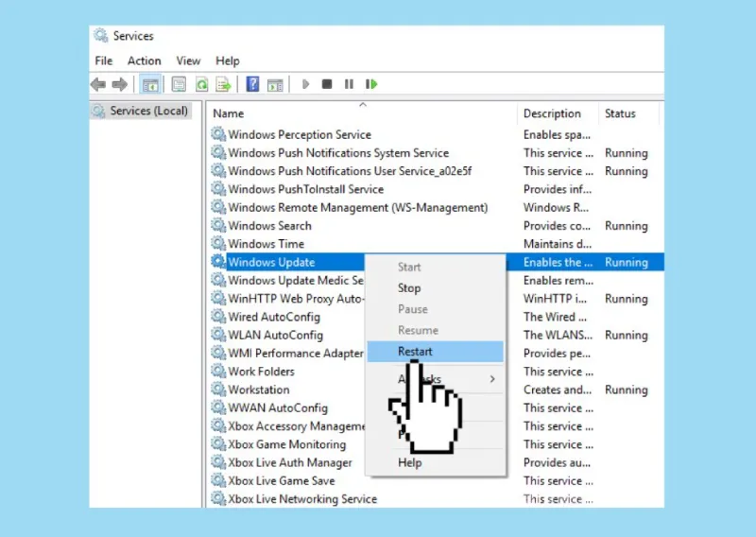The image size is (756, 537).
Task: Click the Back arrow toolbar icon
Action: [x=98, y=84]
